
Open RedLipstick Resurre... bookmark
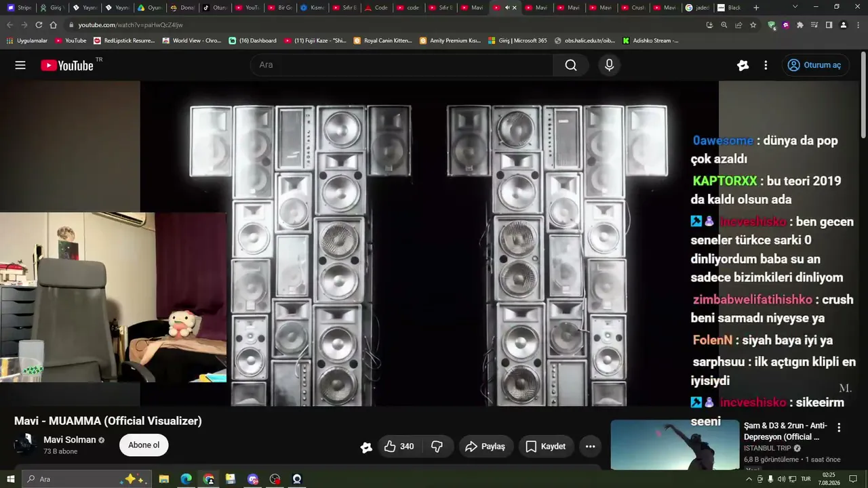124,41
